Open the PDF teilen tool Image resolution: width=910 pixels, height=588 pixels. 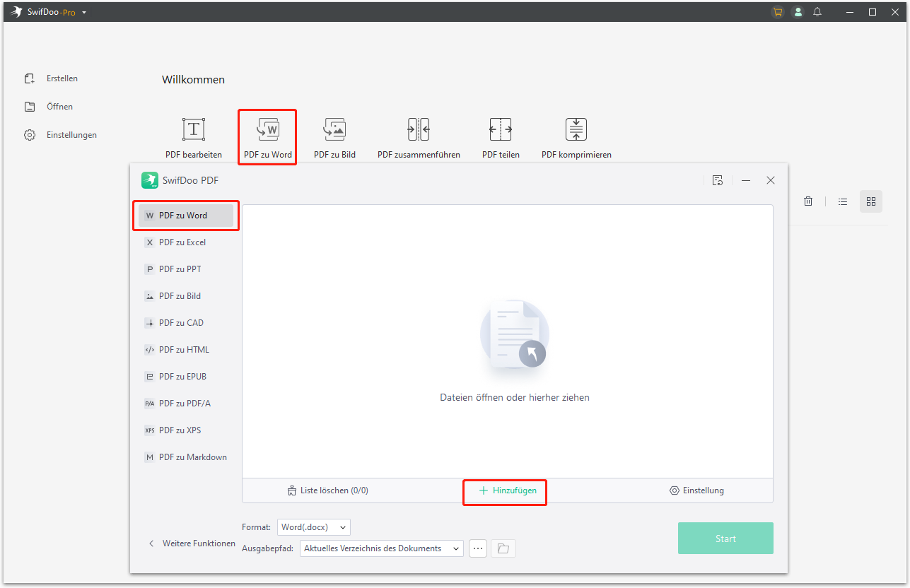coord(501,130)
